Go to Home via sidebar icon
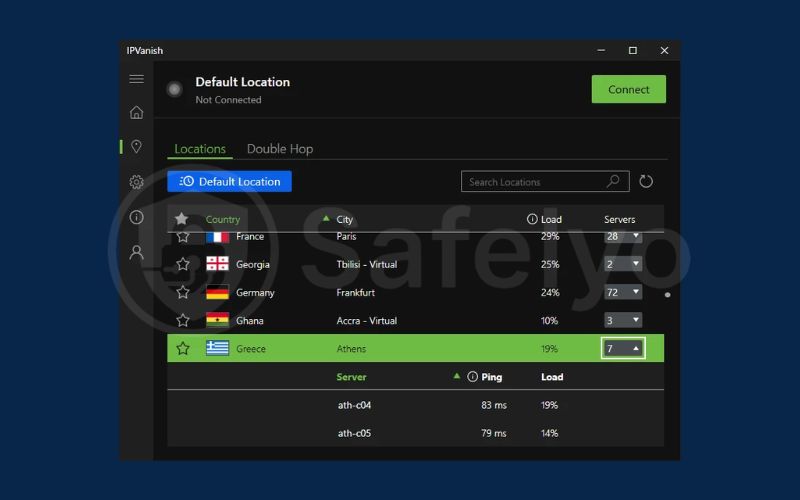The width and height of the screenshot is (800, 500). pos(137,113)
